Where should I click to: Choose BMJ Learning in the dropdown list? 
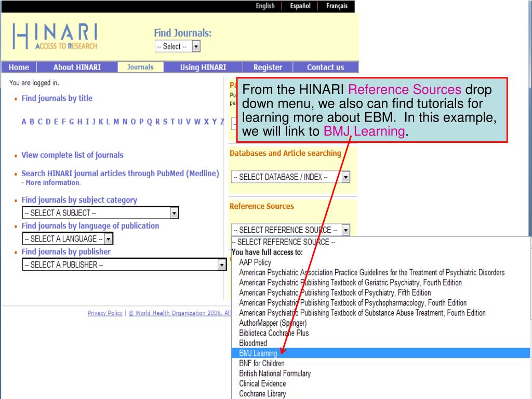pos(381,353)
